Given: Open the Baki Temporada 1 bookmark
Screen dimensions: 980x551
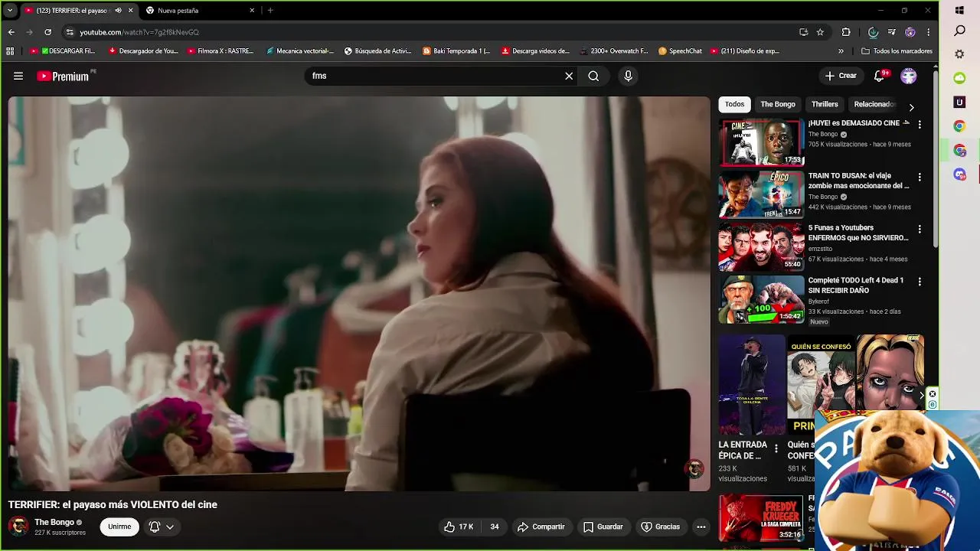Looking at the screenshot, I should (x=456, y=51).
